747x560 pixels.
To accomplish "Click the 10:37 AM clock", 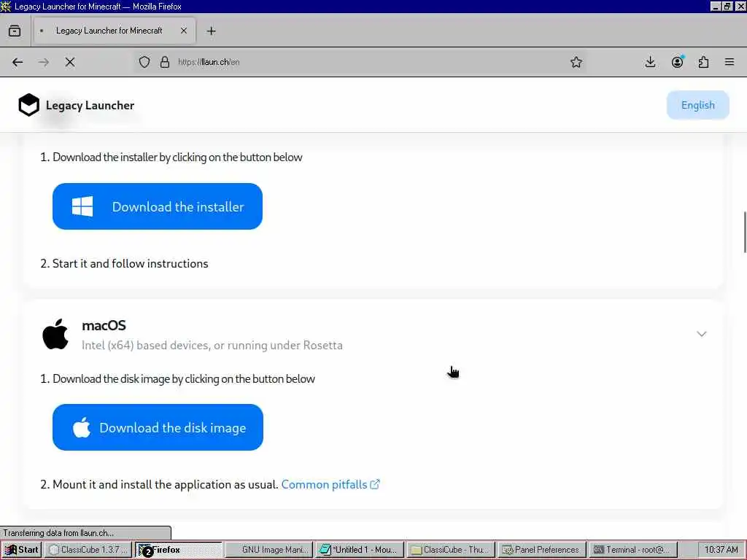I will 721,550.
